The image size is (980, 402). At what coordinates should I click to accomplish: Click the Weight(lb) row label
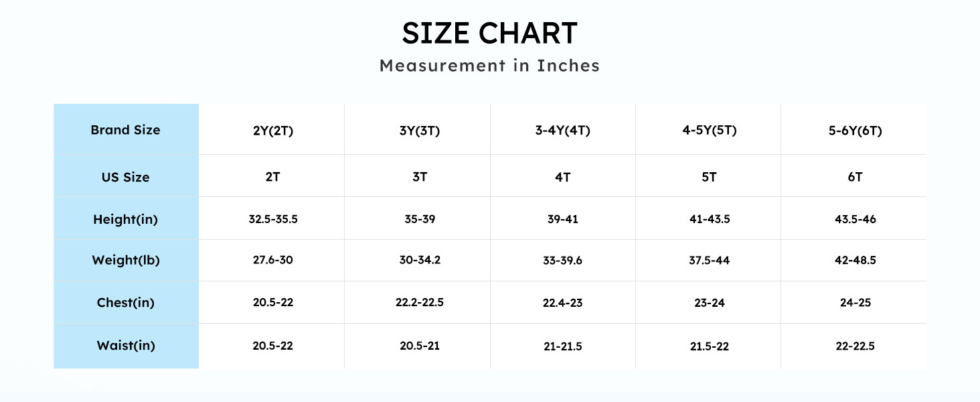[126, 261]
